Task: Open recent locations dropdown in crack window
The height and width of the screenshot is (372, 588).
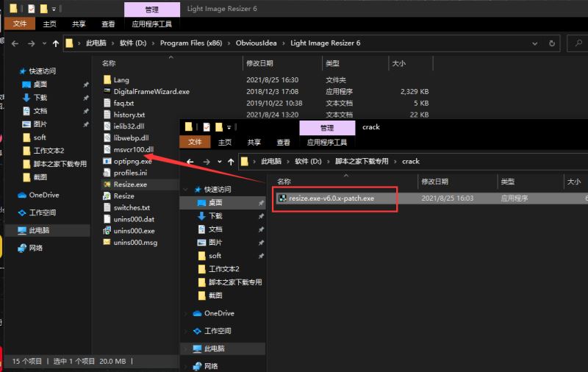Action: 219,162
